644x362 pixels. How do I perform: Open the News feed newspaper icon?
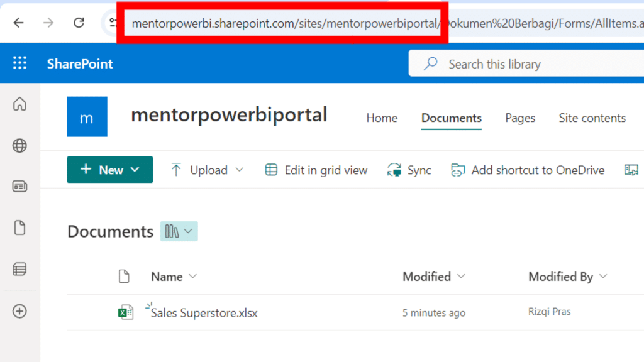coord(19,187)
